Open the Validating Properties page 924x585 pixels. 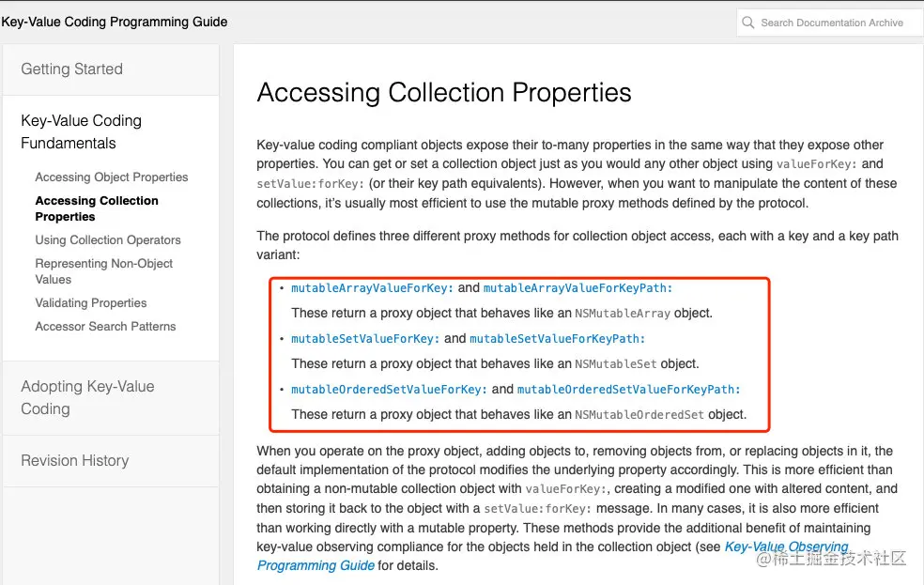[91, 303]
